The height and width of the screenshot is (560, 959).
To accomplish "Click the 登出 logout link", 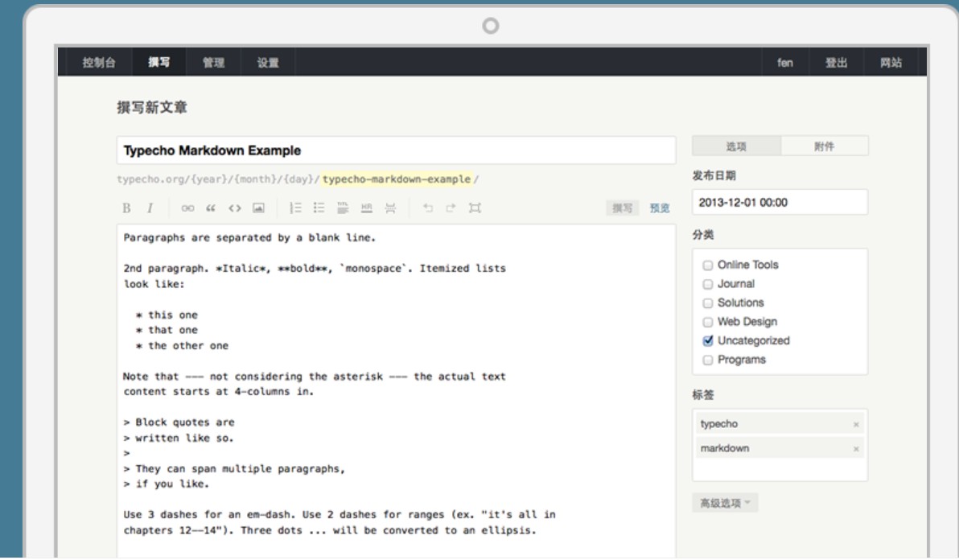I will coord(836,63).
